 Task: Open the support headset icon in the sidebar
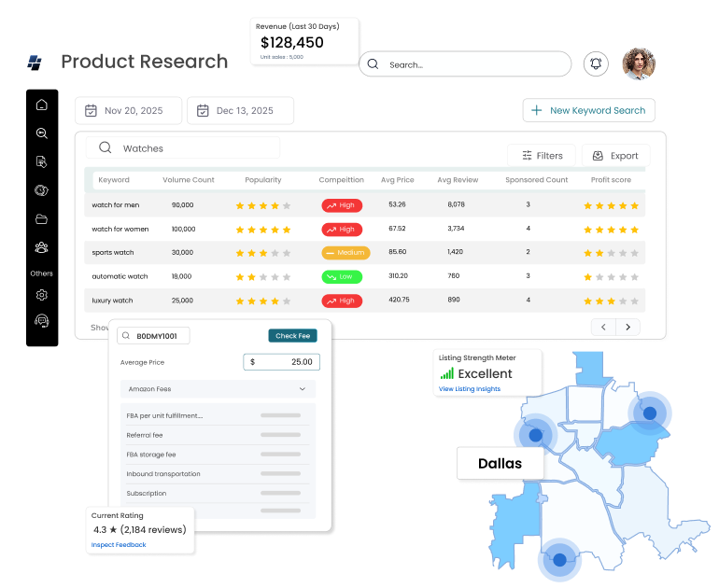pos(42,320)
